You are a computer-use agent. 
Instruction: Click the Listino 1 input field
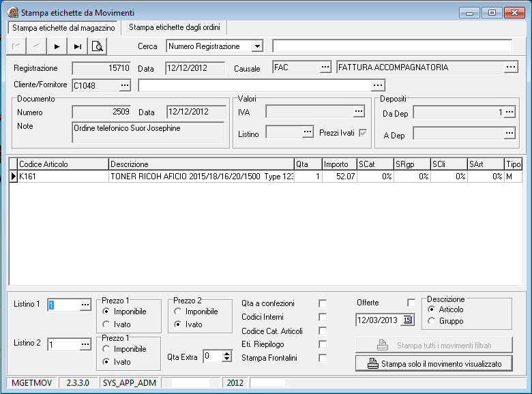pyautogui.click(x=64, y=305)
